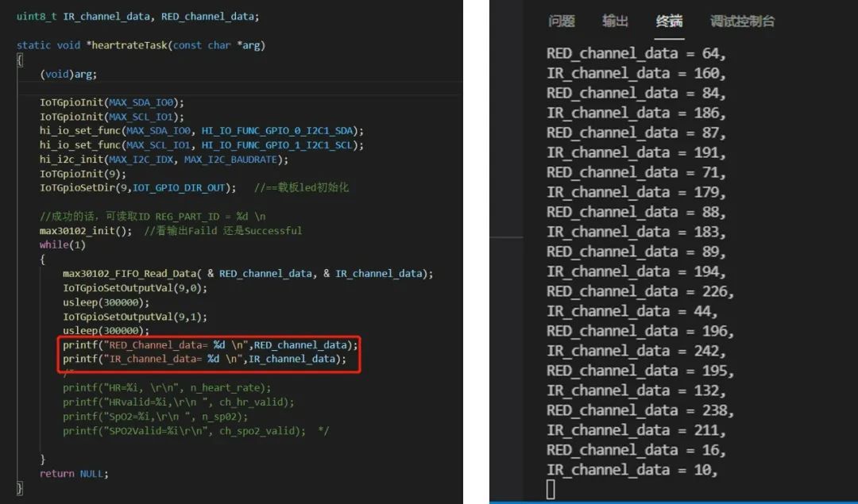
Task: Click terminal line 'IR_channel_data = 10,'
Action: point(632,470)
